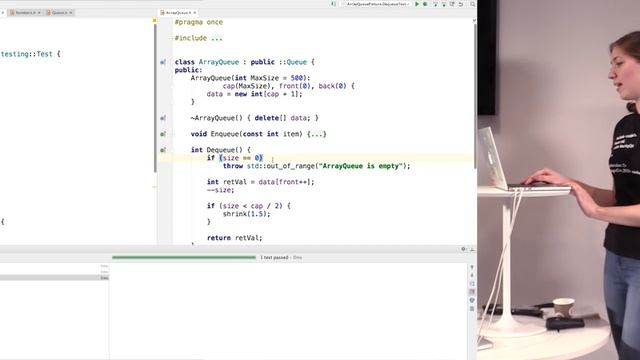Click the down arrow in test output sidebar
Image resolution: width=640 pixels, height=360 pixels.
click(472, 276)
